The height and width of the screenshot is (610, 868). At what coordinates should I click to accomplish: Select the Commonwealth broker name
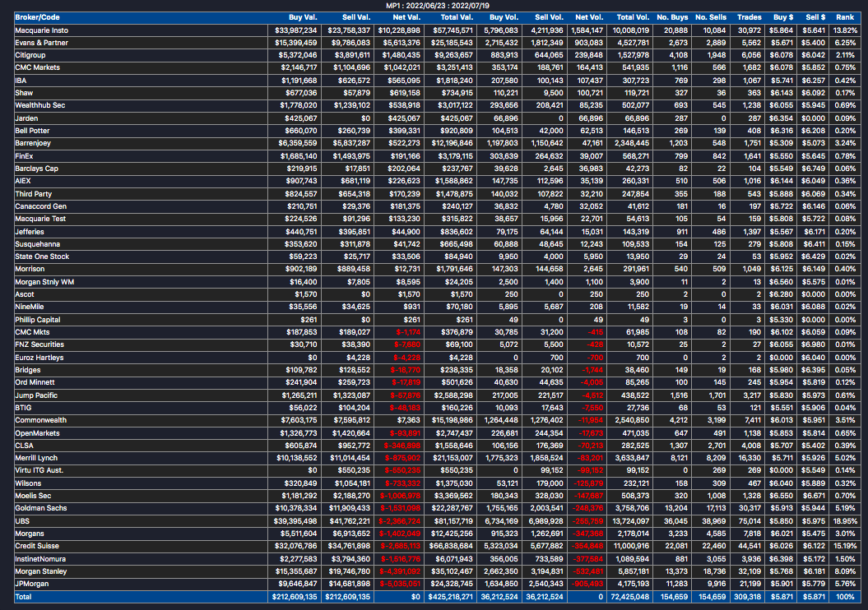click(41, 420)
